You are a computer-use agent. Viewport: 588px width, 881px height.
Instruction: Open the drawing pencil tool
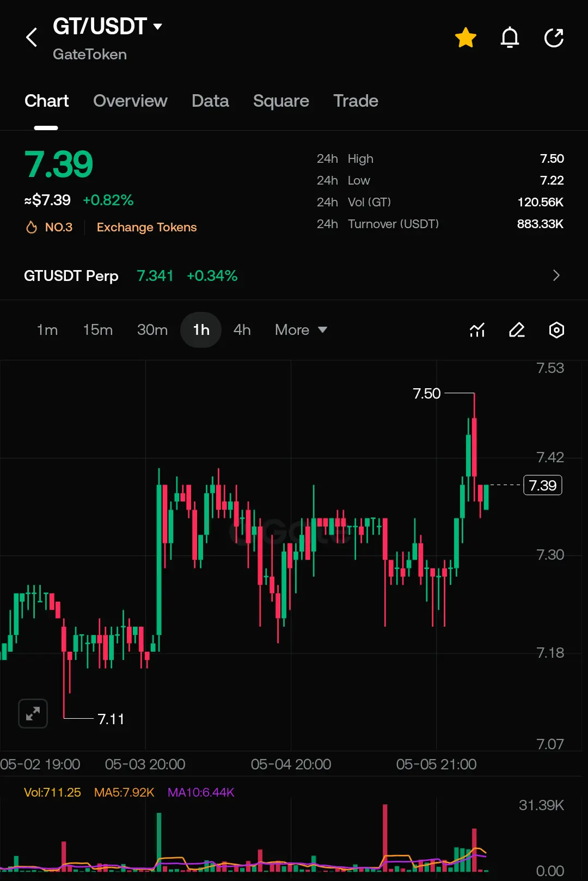click(517, 330)
